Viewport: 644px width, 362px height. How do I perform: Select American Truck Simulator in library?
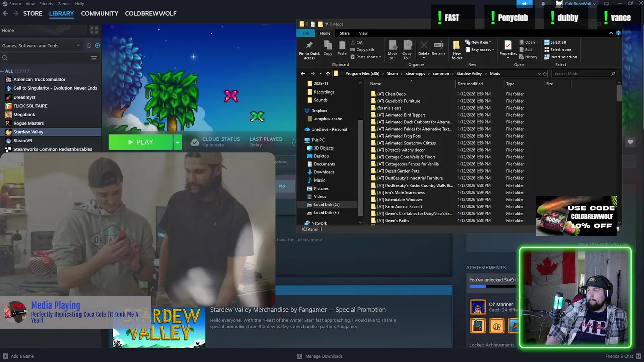click(39, 79)
